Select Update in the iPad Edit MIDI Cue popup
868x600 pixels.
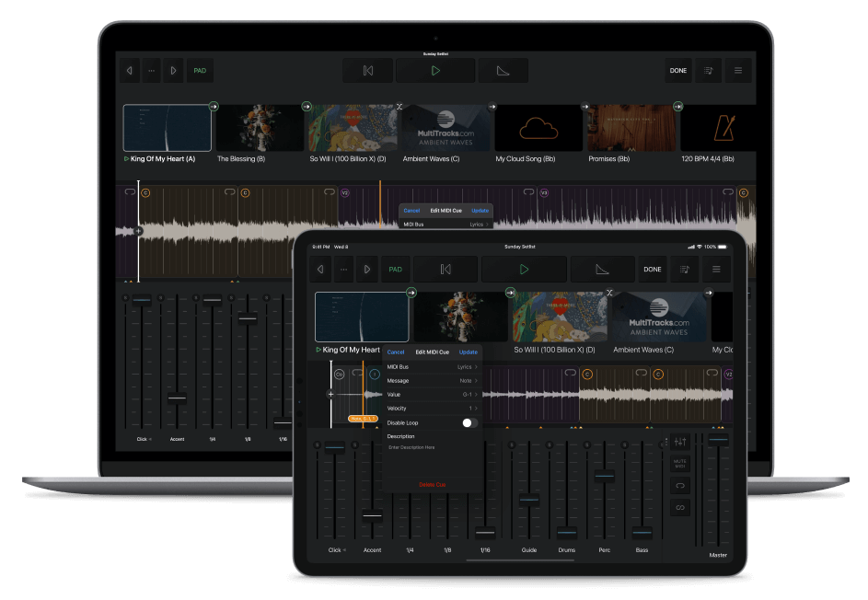(x=469, y=352)
